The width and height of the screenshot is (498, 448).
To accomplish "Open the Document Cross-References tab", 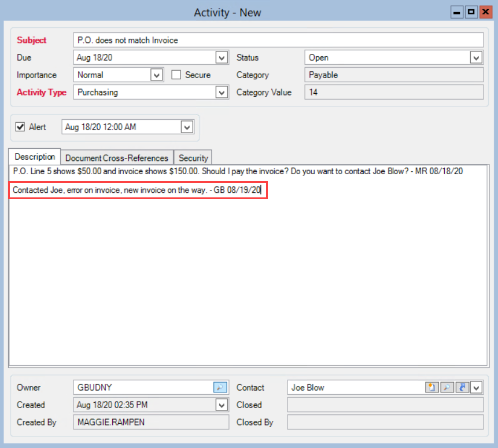I will [x=117, y=157].
